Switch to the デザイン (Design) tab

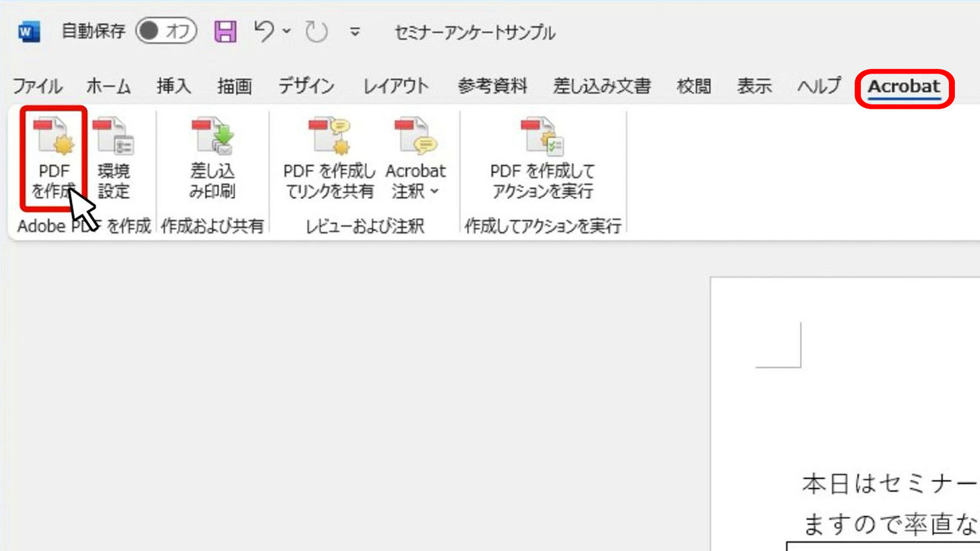307,86
